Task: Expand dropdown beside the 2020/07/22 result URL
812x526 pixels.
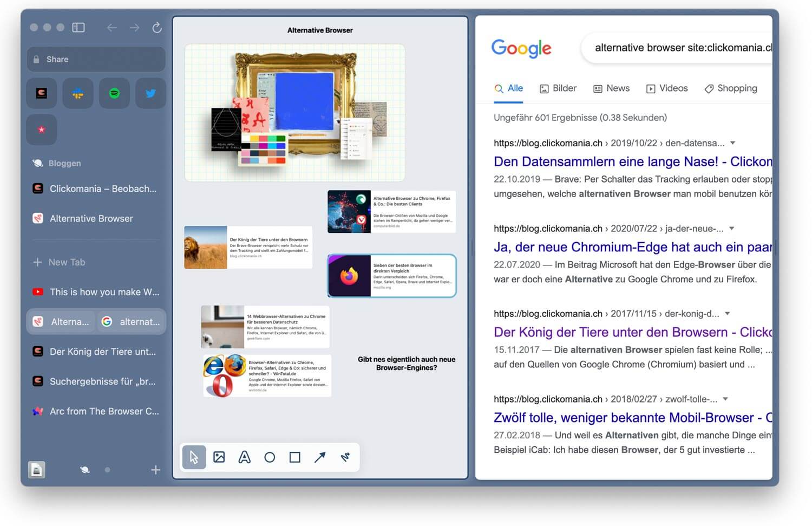Action: click(731, 229)
